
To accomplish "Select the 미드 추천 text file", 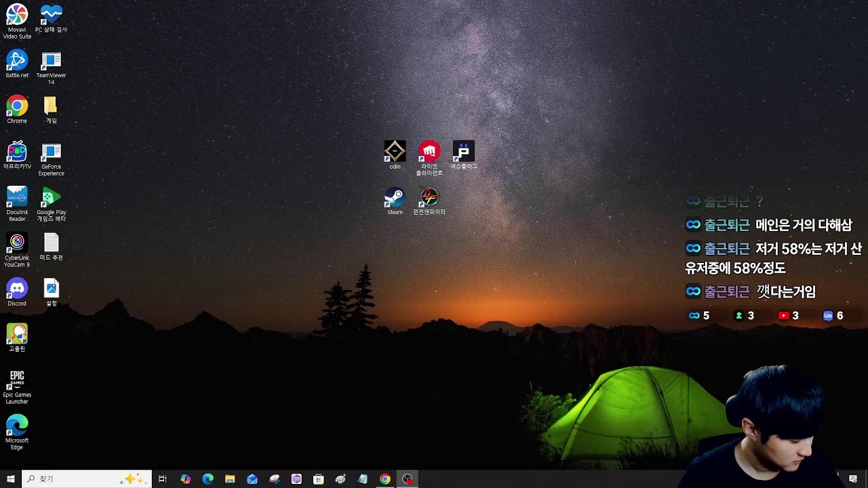I will click(51, 247).
